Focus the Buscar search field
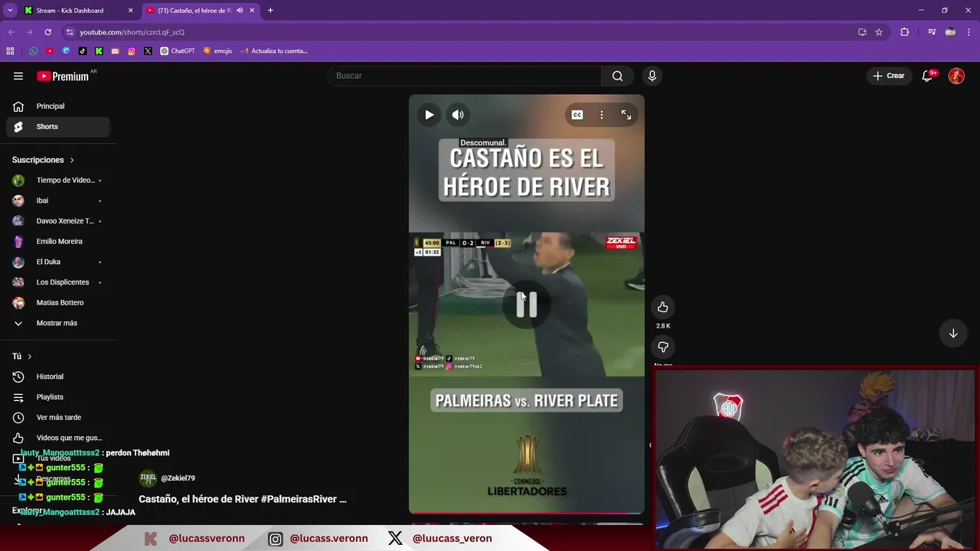The image size is (980, 551). (465, 76)
